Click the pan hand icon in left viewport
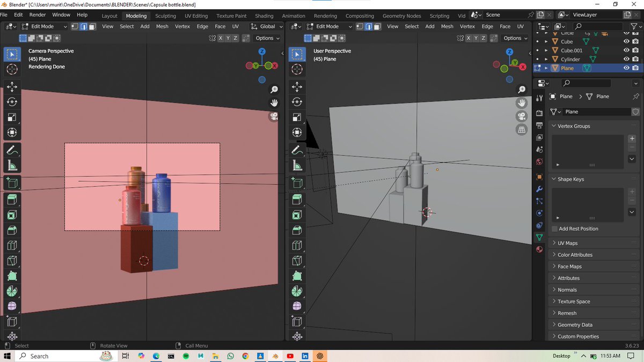 point(274,103)
